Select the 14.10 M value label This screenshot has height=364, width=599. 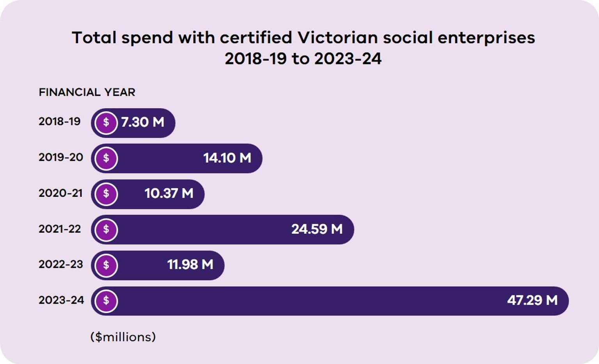(227, 158)
